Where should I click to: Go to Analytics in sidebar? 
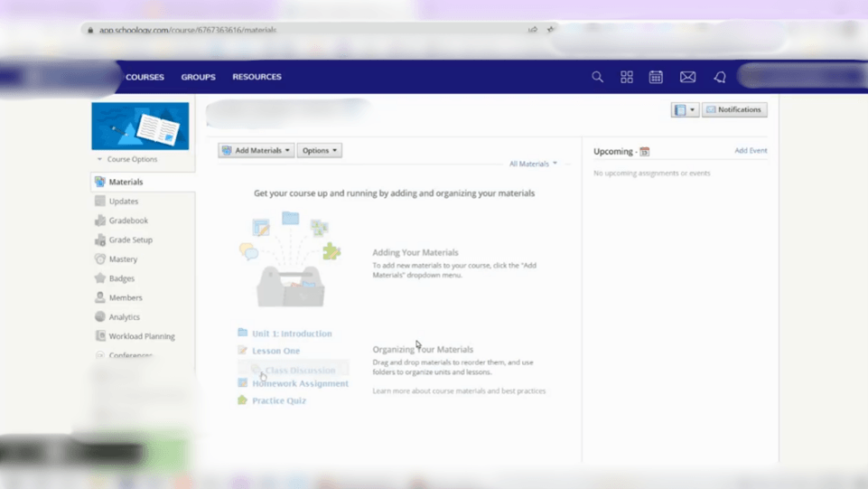124,317
